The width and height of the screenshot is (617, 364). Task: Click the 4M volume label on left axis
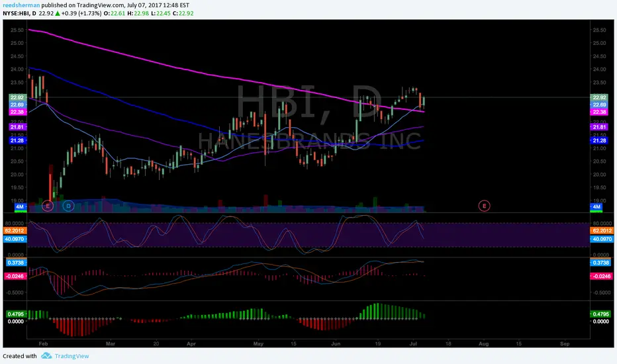pyautogui.click(x=20, y=206)
